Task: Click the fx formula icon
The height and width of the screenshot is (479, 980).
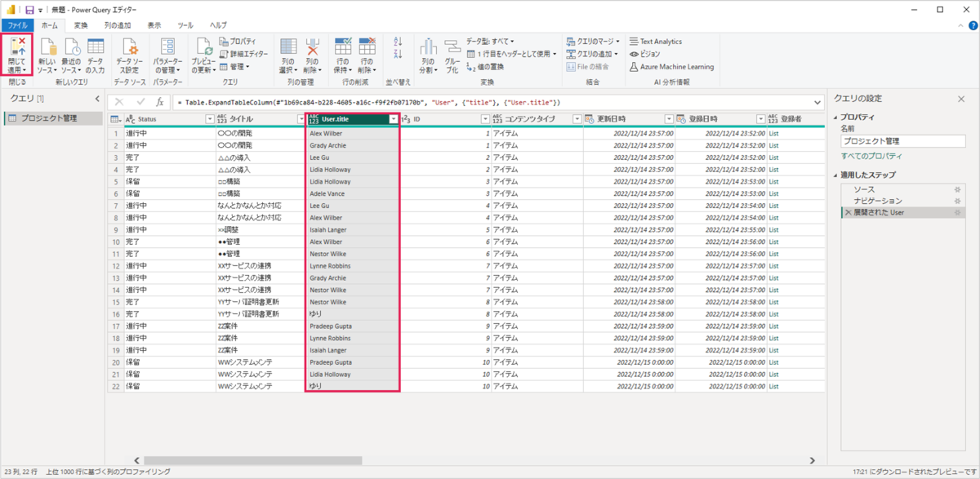Action: (160, 103)
